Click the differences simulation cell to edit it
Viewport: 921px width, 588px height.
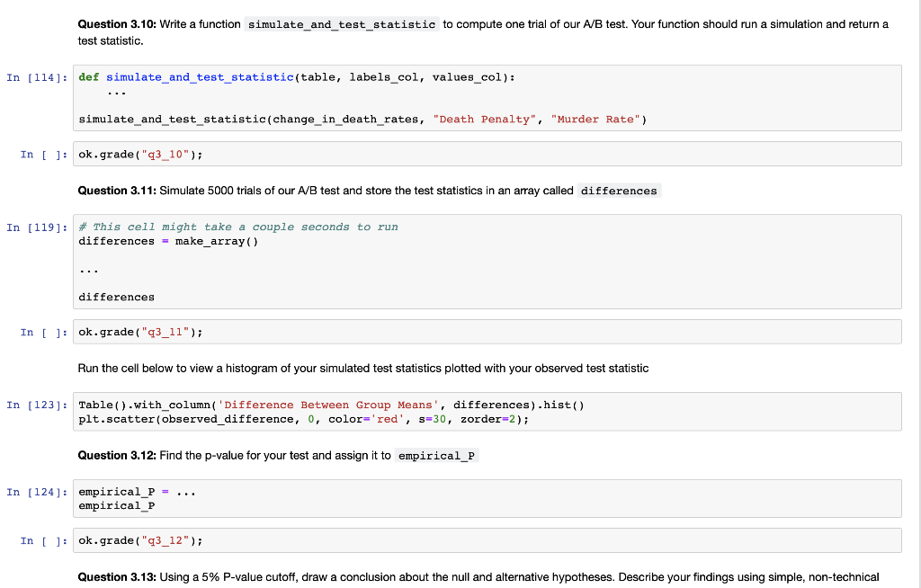coord(360,261)
